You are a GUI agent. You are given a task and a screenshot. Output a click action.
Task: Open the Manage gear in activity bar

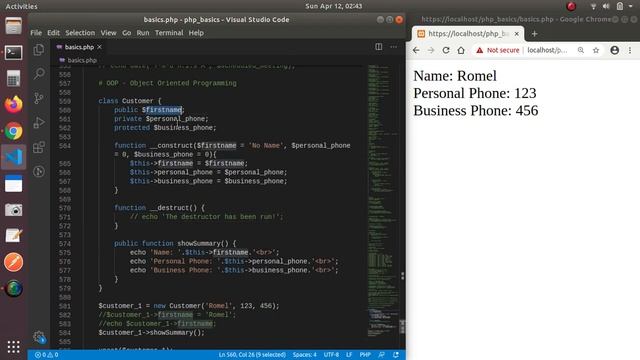39,337
